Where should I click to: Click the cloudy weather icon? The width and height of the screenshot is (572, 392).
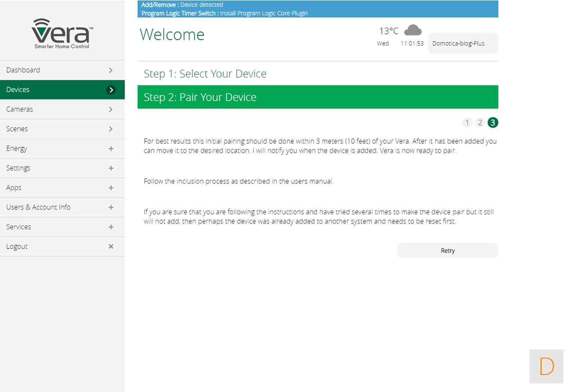(x=413, y=30)
